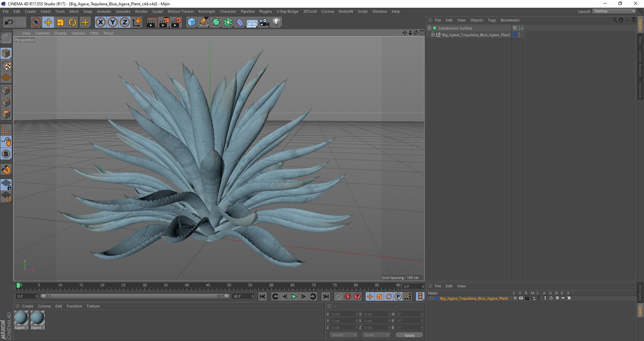The image size is (644, 341).
Task: Toggle Z axis lock
Action: pos(125,22)
